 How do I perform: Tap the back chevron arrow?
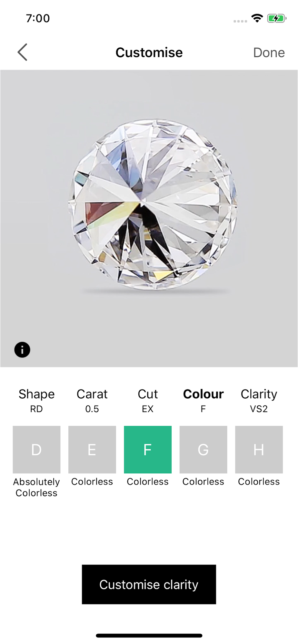click(22, 52)
